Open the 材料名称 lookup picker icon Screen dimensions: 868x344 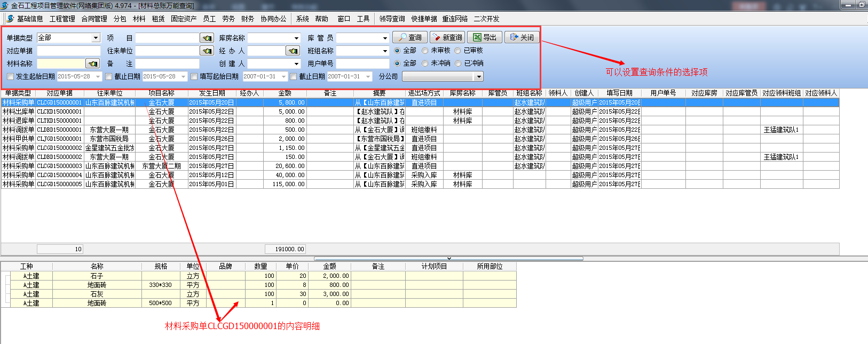(93, 63)
